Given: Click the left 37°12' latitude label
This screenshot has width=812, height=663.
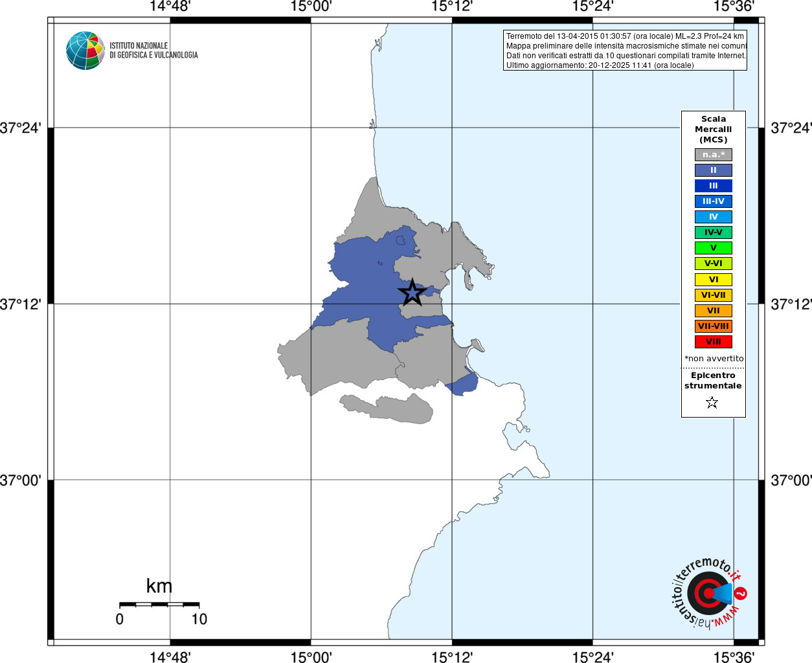Looking at the screenshot, I should (x=20, y=304).
